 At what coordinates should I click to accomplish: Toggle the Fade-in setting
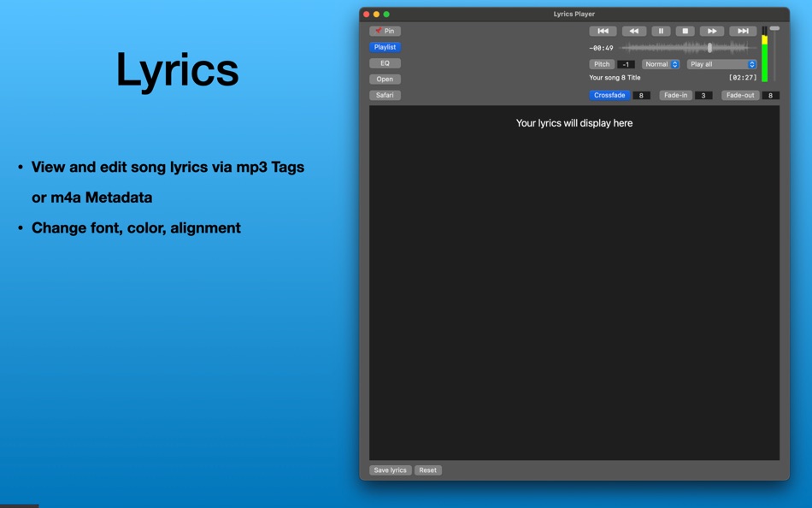pos(675,95)
